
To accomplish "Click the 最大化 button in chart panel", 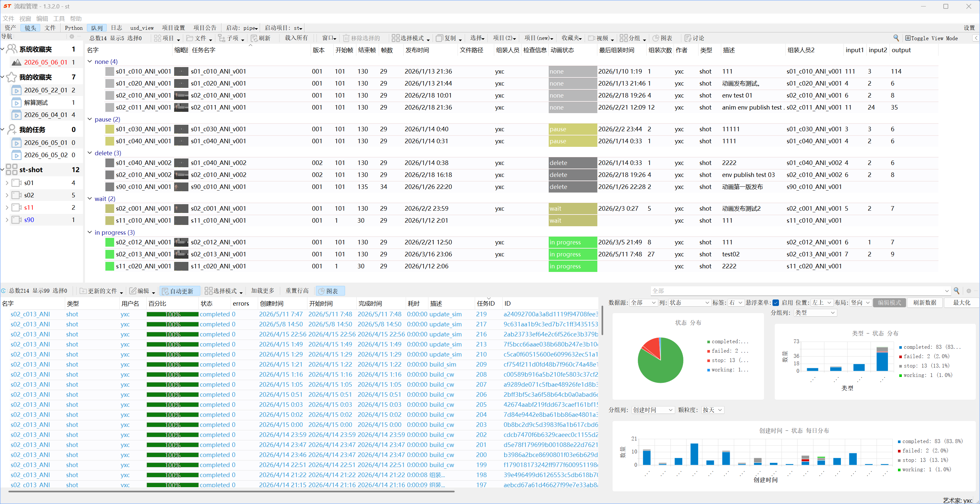I will [x=962, y=303].
